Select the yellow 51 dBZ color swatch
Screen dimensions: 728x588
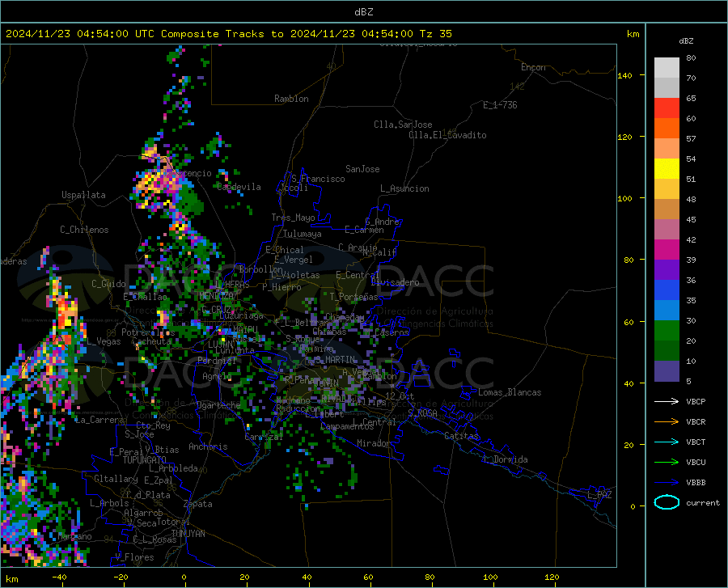[667, 169]
